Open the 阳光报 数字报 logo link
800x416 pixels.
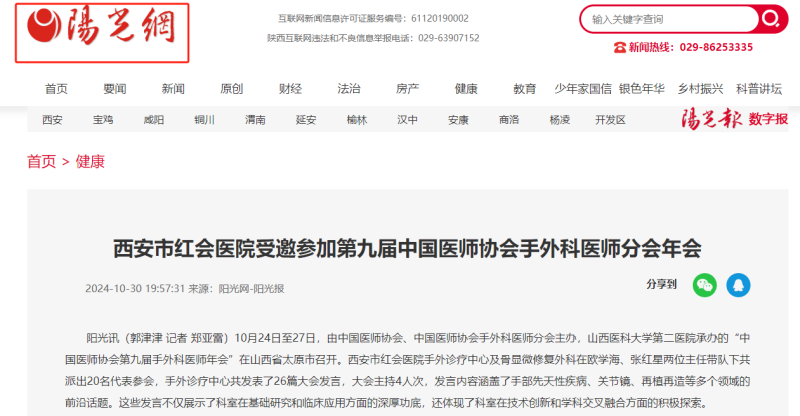pyautogui.click(x=734, y=119)
